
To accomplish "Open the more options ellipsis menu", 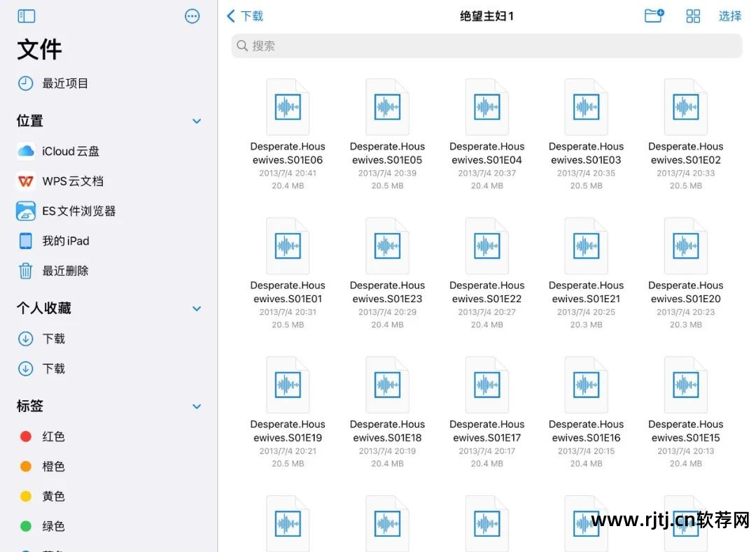I will [x=192, y=16].
